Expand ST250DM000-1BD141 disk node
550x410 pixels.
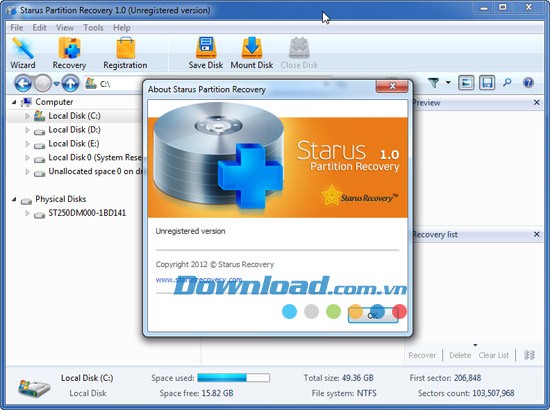click(27, 213)
